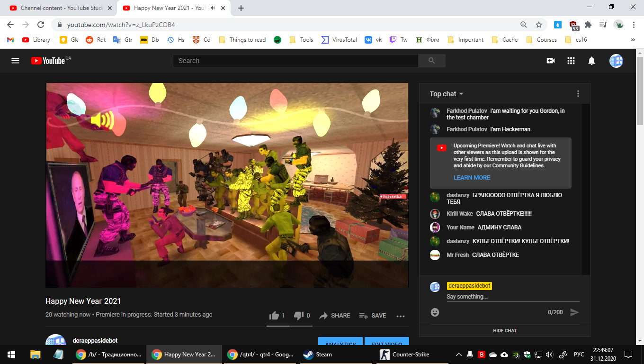Open the Create video camera icon
Image resolution: width=644 pixels, height=364 pixels.
coord(550,61)
